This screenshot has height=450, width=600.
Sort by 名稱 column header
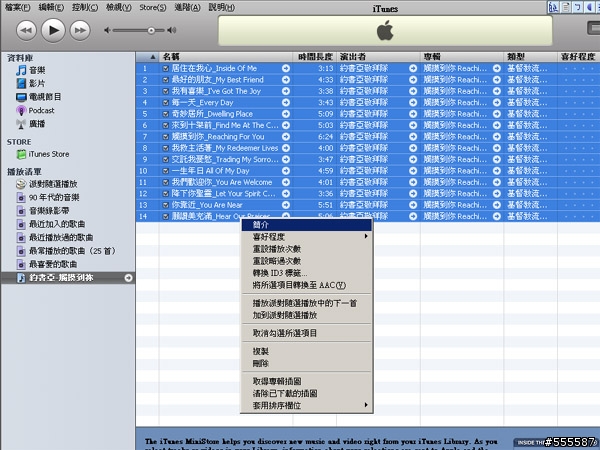pyautogui.click(x=226, y=57)
